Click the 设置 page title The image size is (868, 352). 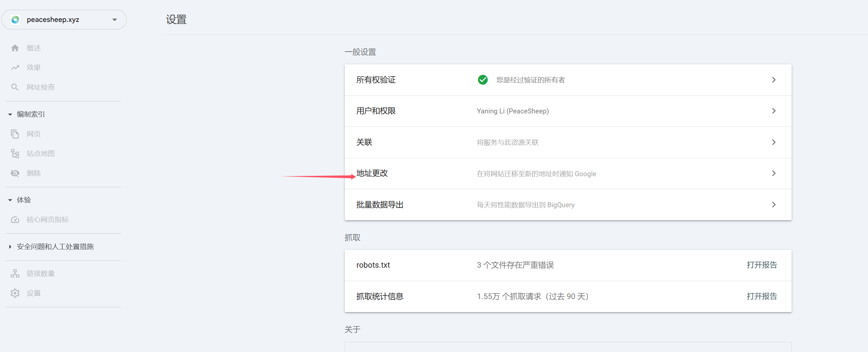click(176, 20)
